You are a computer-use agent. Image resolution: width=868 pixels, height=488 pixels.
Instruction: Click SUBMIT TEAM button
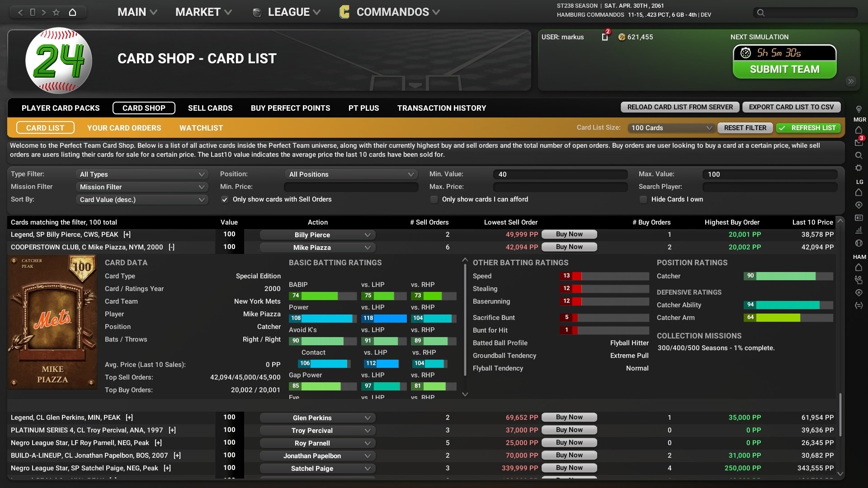(784, 69)
